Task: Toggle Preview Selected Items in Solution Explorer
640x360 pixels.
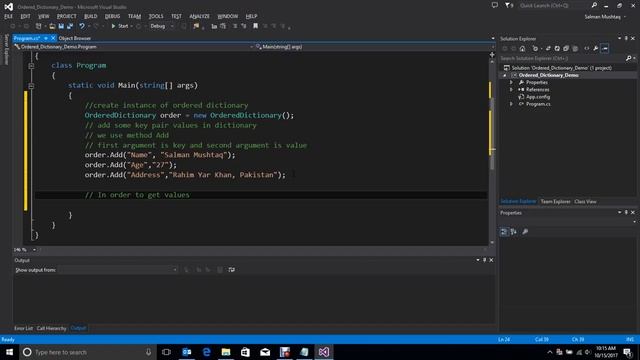Action: coord(605,49)
